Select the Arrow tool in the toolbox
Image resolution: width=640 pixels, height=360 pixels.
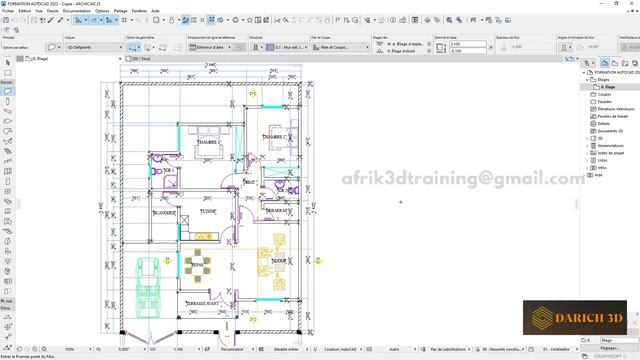7,62
